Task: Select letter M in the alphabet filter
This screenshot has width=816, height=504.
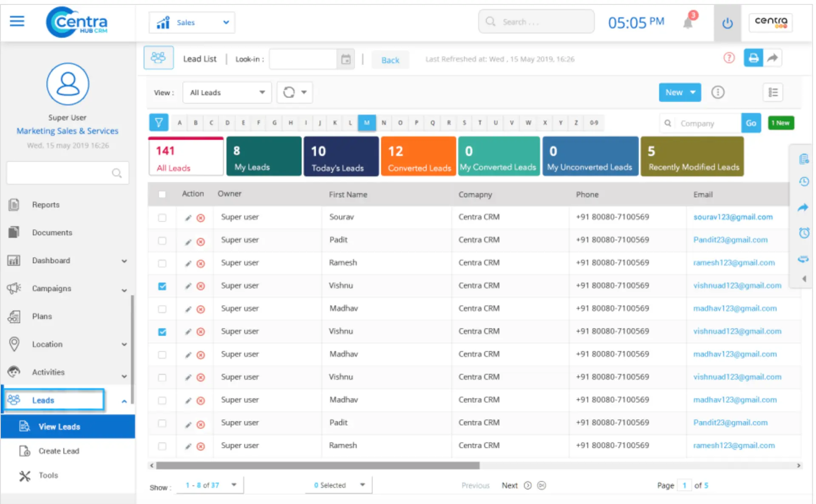Action: point(367,123)
